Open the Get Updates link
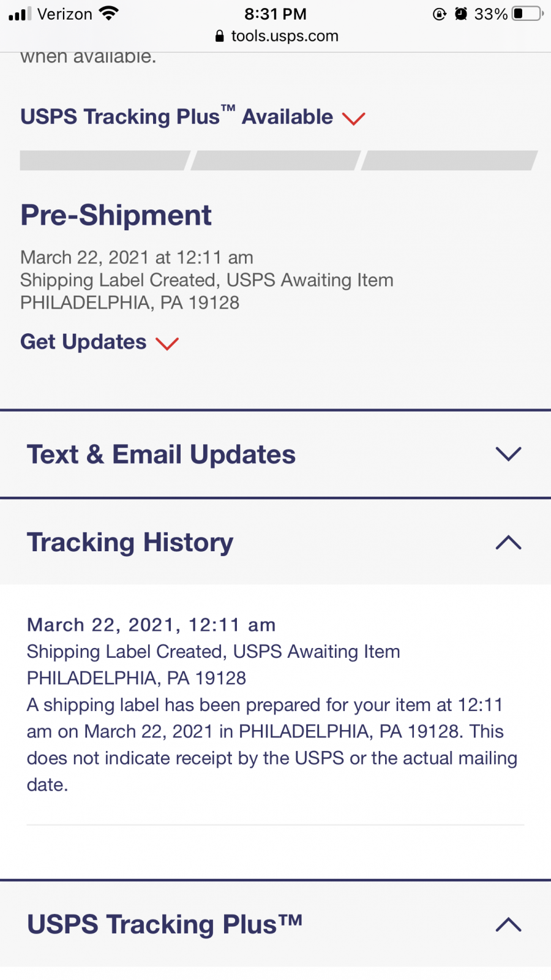The image size is (551, 980). coord(83,342)
